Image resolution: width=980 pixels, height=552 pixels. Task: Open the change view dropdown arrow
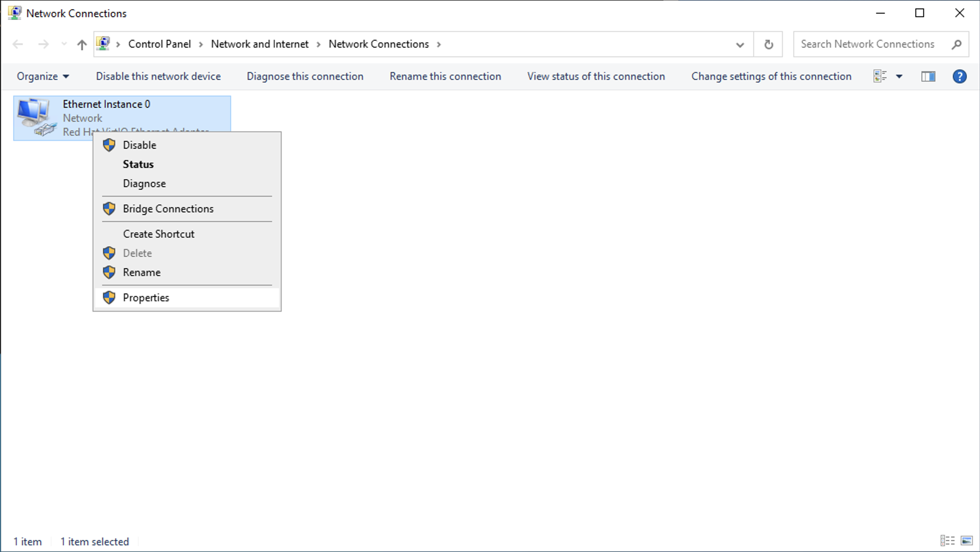pyautogui.click(x=899, y=76)
